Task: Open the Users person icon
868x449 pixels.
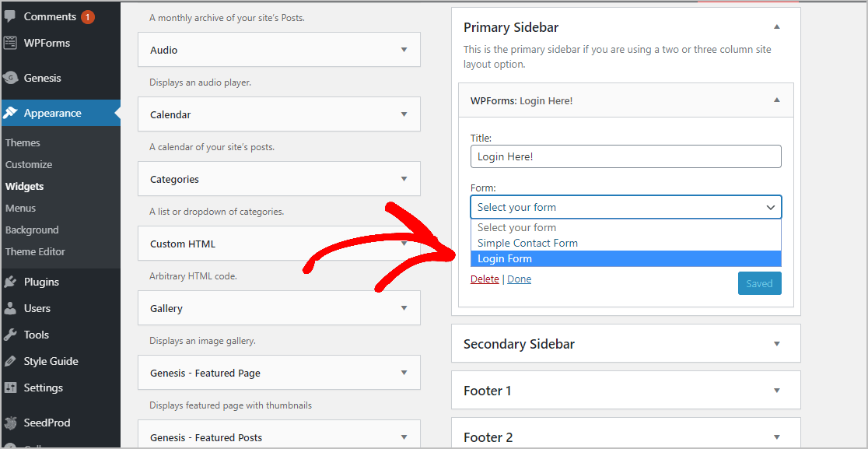Action: [10, 308]
